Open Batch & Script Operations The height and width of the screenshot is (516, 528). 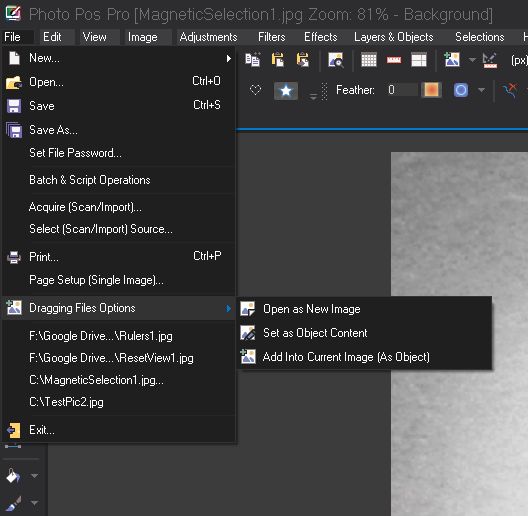119,180
